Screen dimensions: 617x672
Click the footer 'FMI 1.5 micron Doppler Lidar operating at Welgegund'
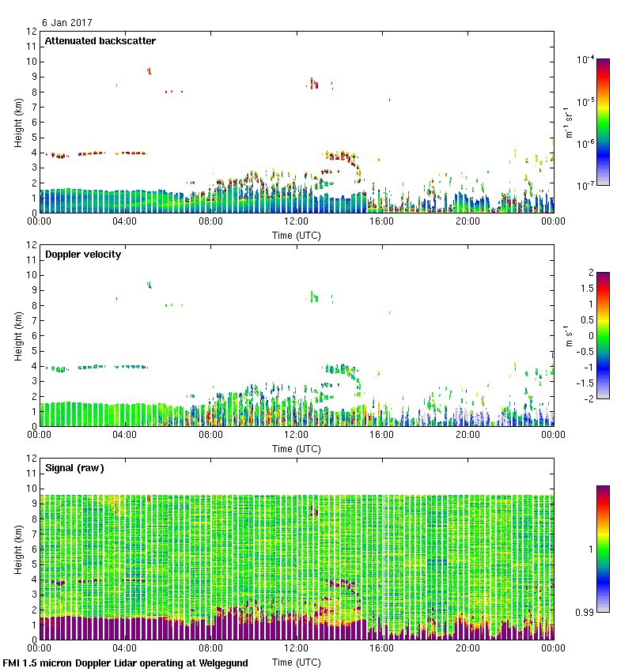[x=125, y=663]
